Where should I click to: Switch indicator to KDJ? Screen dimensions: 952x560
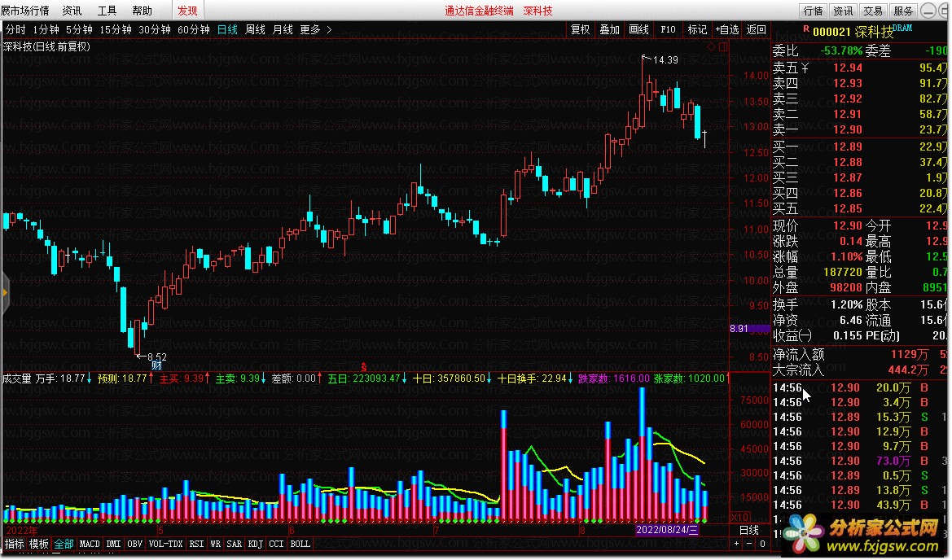click(256, 544)
